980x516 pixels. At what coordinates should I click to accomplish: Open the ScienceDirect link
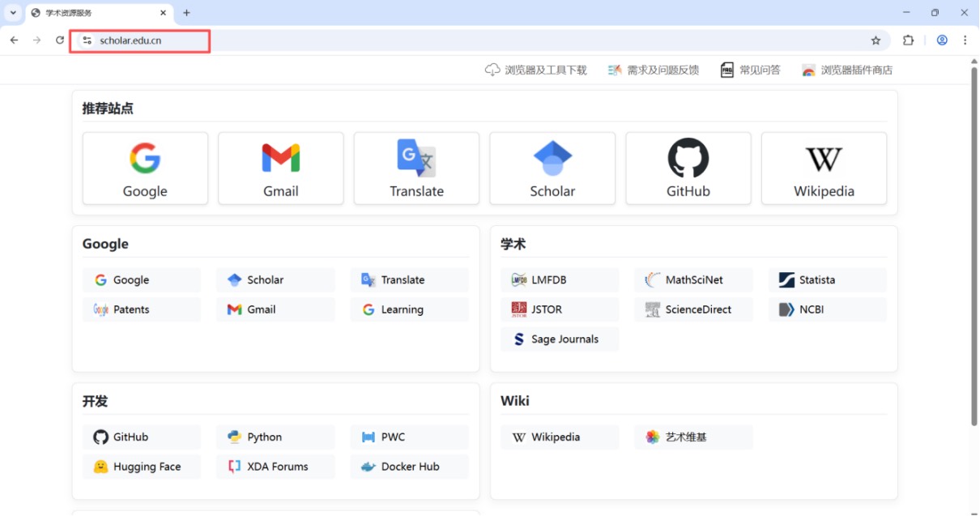pos(694,309)
